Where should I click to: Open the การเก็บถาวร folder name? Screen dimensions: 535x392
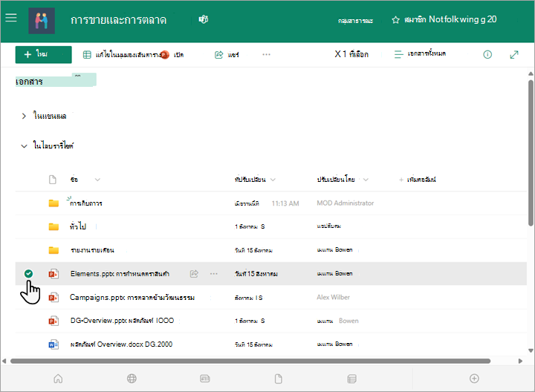click(x=86, y=203)
